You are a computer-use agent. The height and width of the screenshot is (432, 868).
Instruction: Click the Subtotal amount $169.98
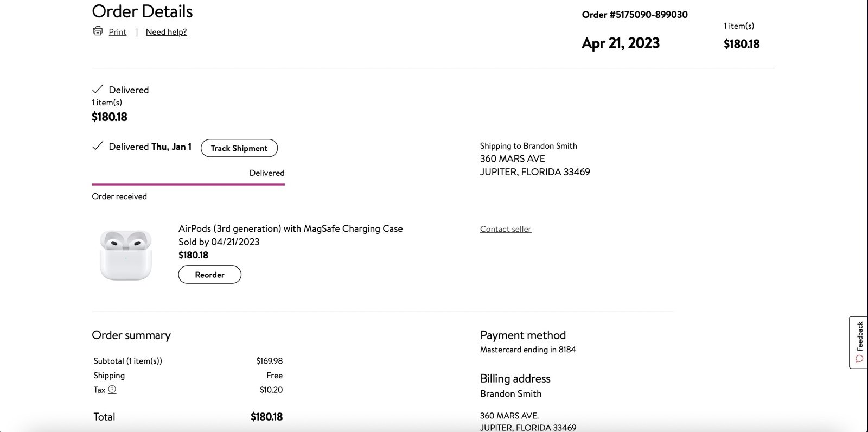point(270,361)
